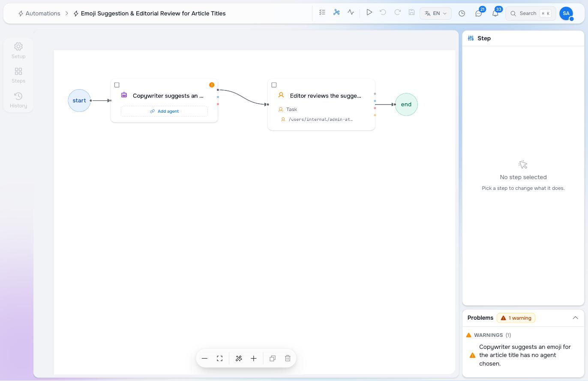Click the Add agent button
The height and width of the screenshot is (381, 588).
164,111
